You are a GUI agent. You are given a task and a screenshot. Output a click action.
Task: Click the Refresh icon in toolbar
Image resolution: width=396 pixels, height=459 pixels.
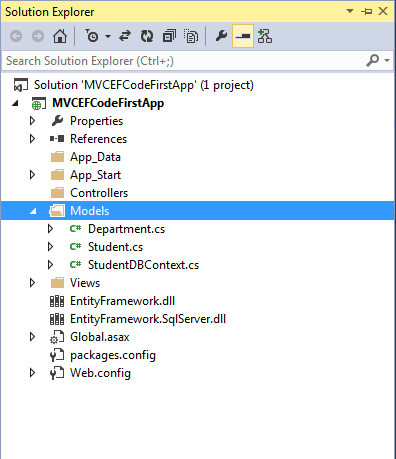147,36
